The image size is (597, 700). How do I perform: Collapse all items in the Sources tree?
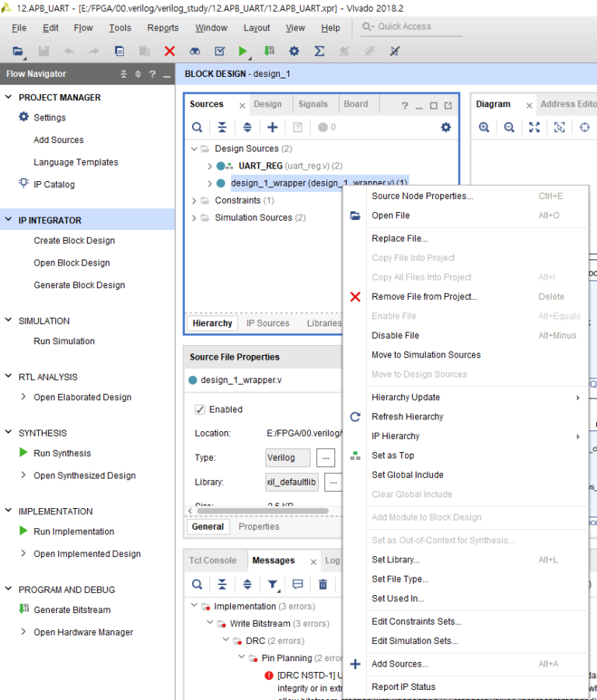tap(222, 127)
